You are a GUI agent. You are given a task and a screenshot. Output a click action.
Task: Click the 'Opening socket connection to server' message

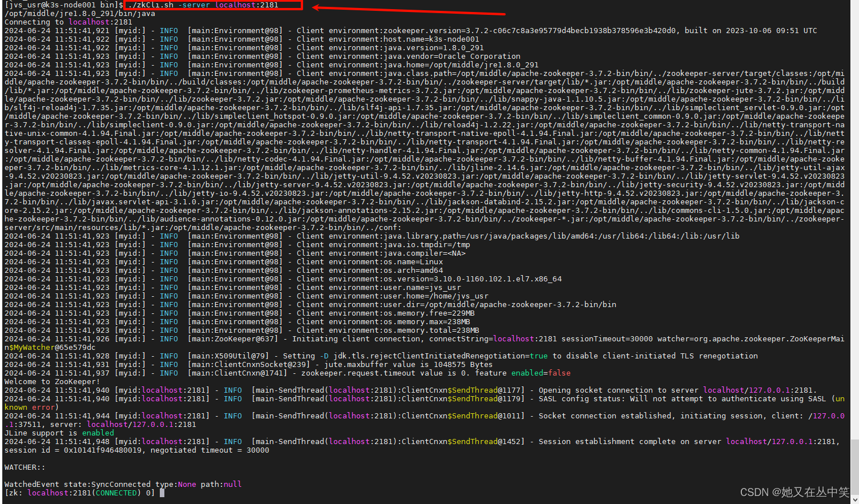tap(619, 390)
